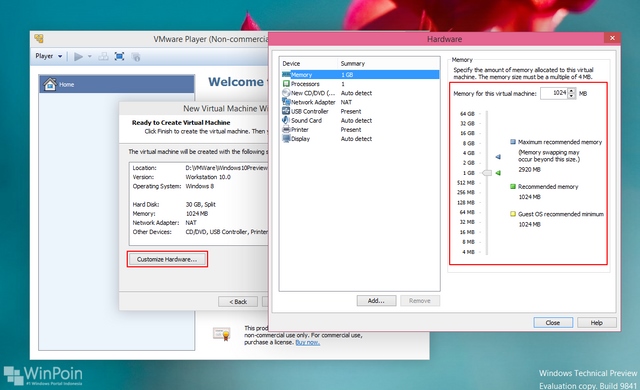Click the full screen mode toolbar icon
The height and width of the screenshot is (390, 640).
[x=119, y=57]
